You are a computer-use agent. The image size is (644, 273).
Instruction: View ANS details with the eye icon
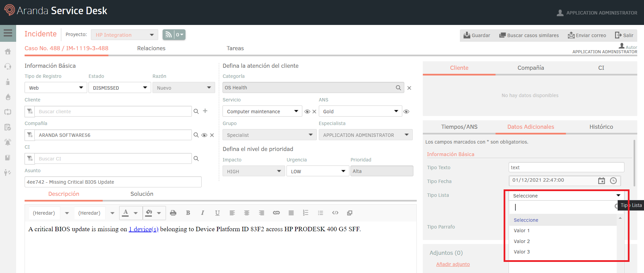[x=406, y=112]
